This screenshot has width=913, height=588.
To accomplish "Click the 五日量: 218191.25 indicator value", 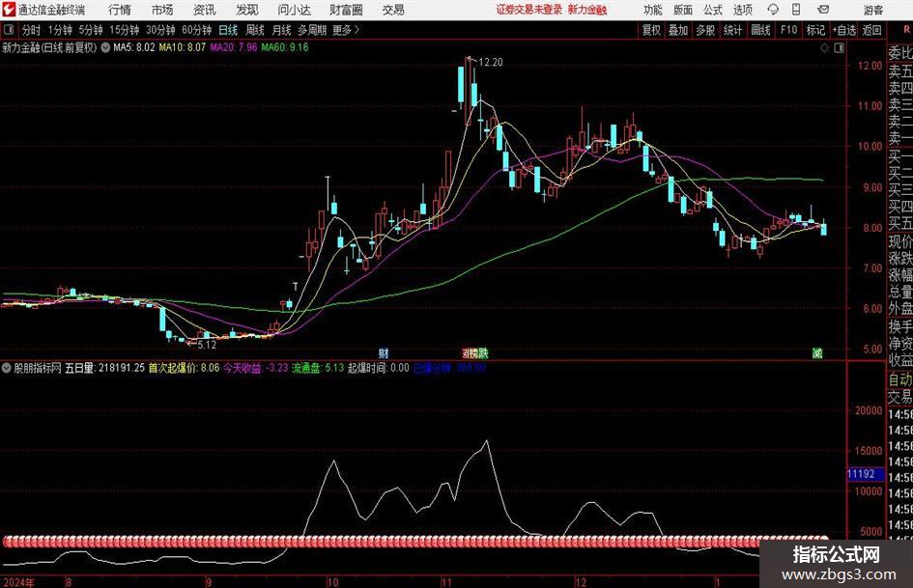I will point(104,368).
